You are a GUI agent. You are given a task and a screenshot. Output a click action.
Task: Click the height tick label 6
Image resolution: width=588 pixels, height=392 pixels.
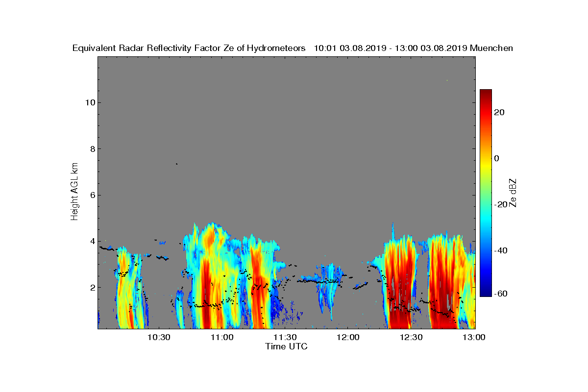92,195
